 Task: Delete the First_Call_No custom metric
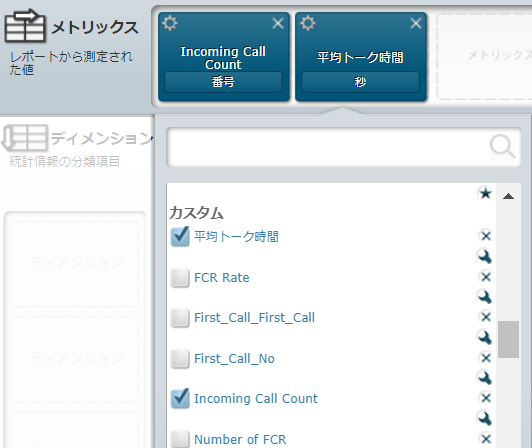click(486, 358)
